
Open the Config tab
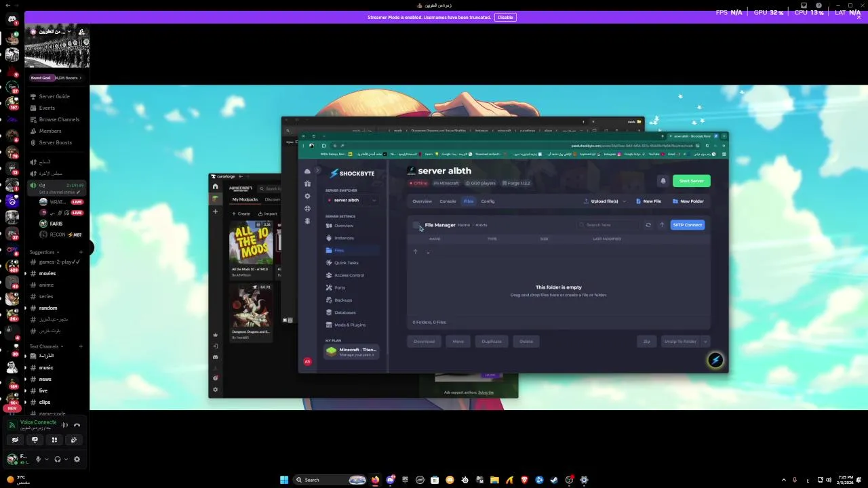click(x=488, y=201)
